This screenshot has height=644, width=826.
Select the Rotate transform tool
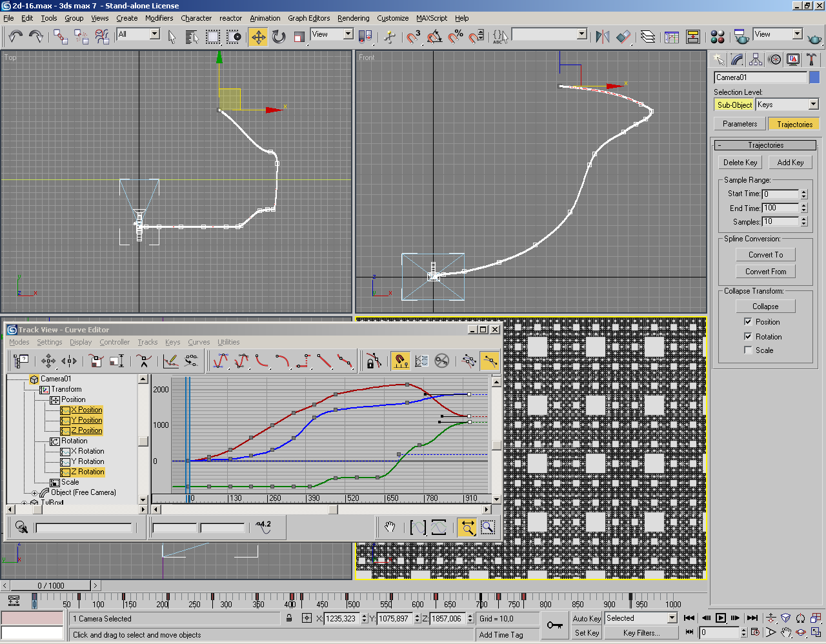[x=279, y=37]
